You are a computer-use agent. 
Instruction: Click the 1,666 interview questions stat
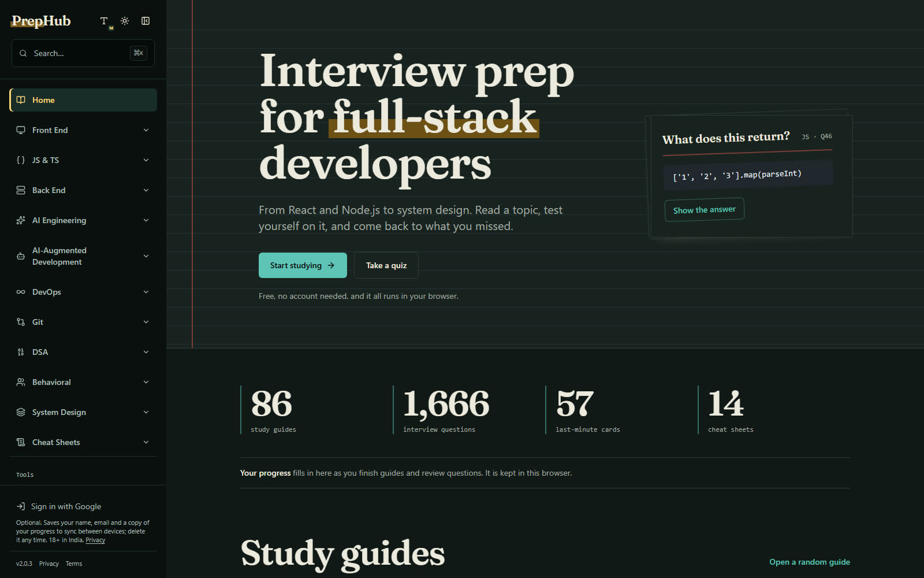click(446, 410)
